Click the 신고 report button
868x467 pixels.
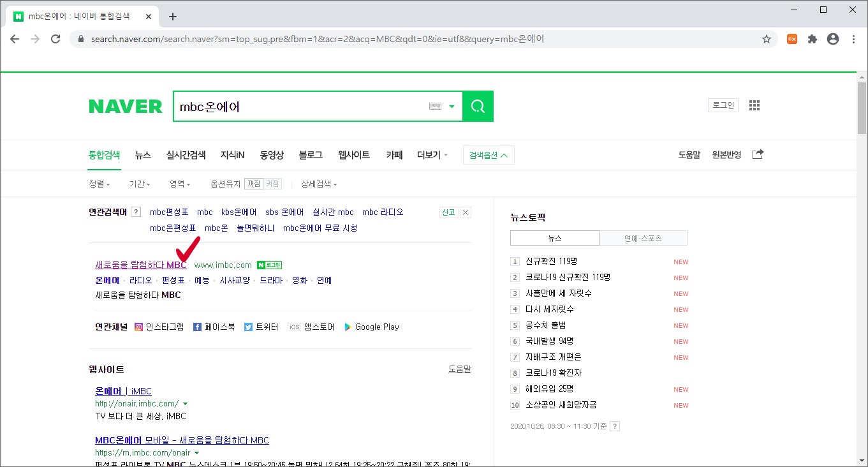[x=448, y=212]
